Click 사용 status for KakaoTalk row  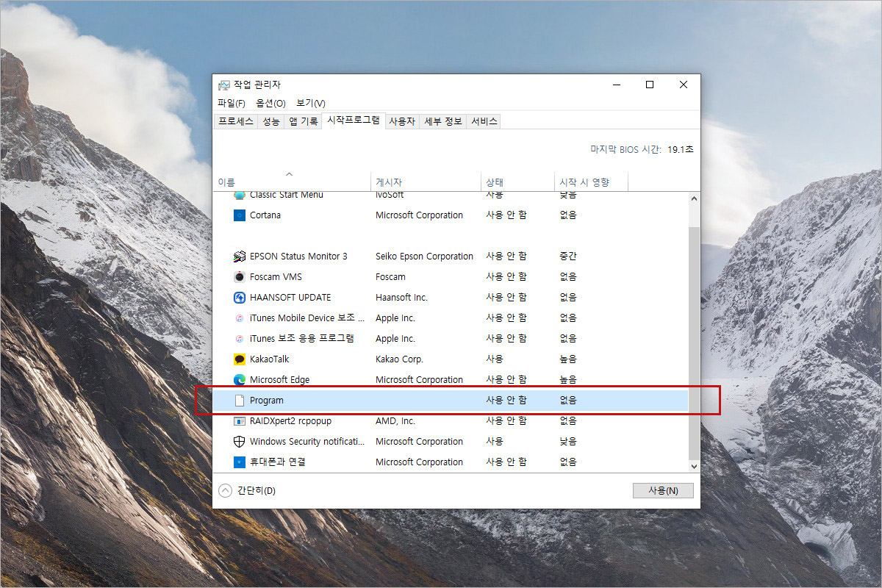click(495, 359)
